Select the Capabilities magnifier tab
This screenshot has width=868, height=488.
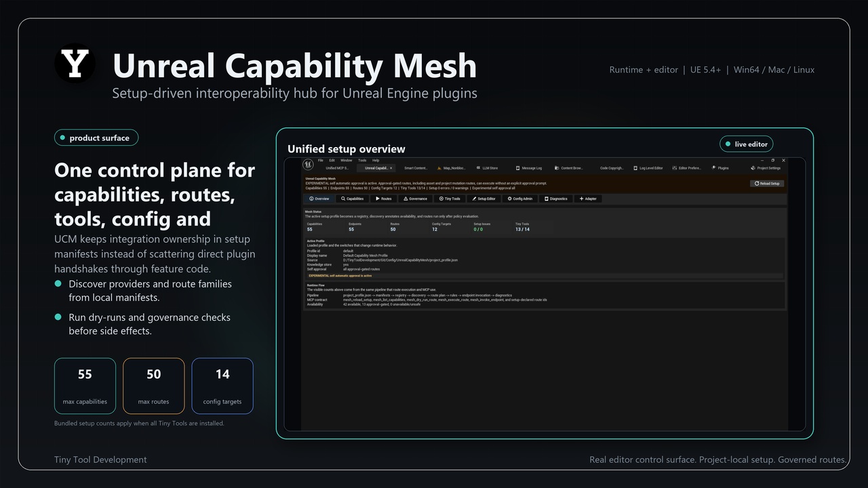point(352,199)
